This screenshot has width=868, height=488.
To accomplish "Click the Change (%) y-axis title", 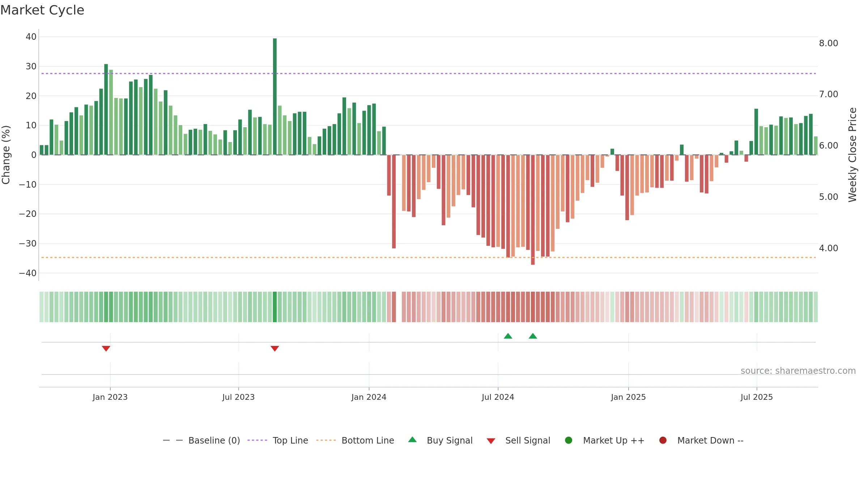I will [6, 155].
